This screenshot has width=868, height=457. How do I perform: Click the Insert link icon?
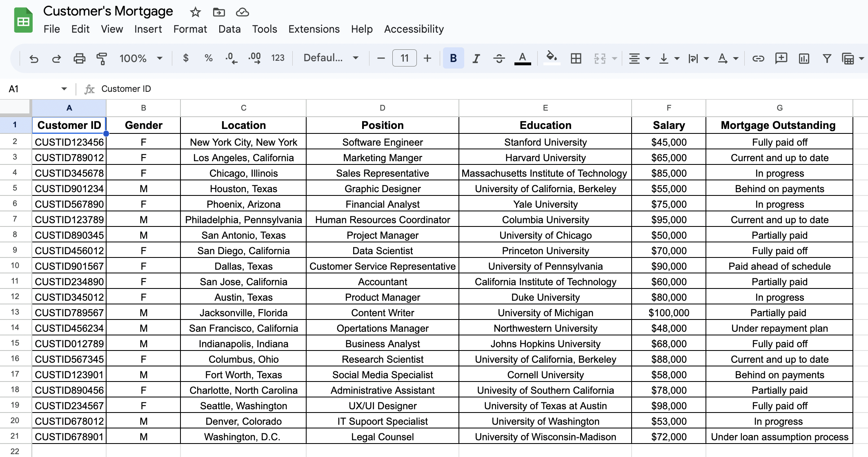coord(758,58)
